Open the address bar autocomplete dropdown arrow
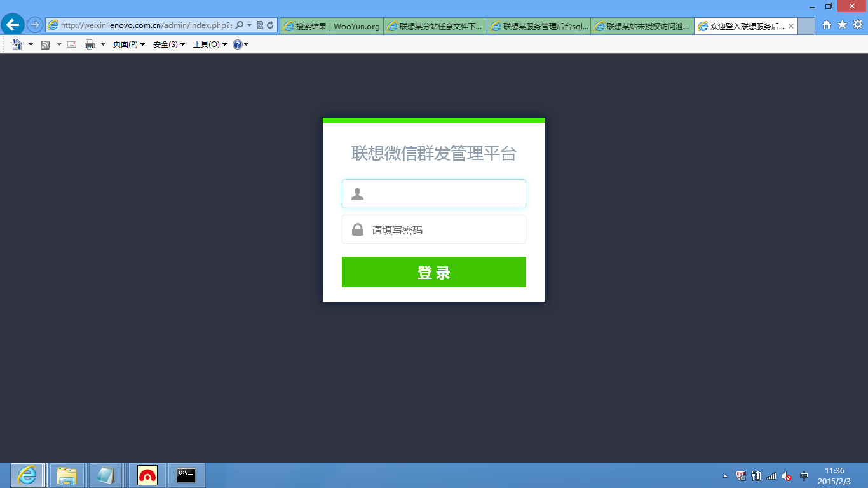This screenshot has width=868, height=488. (249, 25)
